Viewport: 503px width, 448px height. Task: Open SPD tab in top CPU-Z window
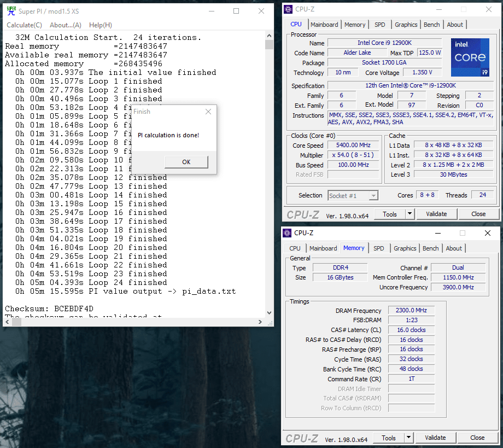tap(380, 25)
